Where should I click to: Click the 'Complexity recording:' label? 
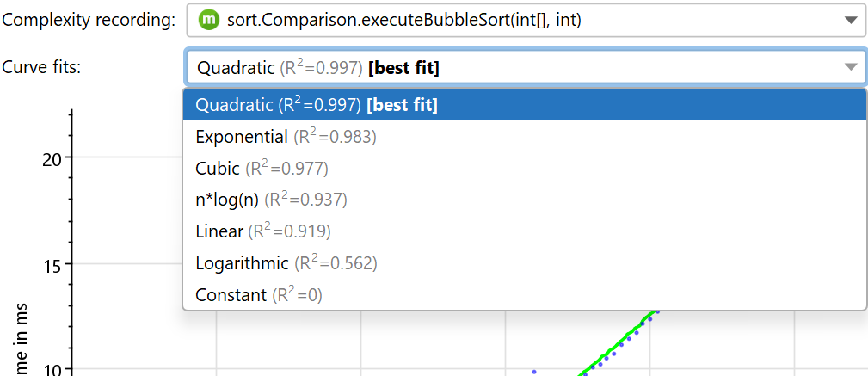pyautogui.click(x=89, y=21)
